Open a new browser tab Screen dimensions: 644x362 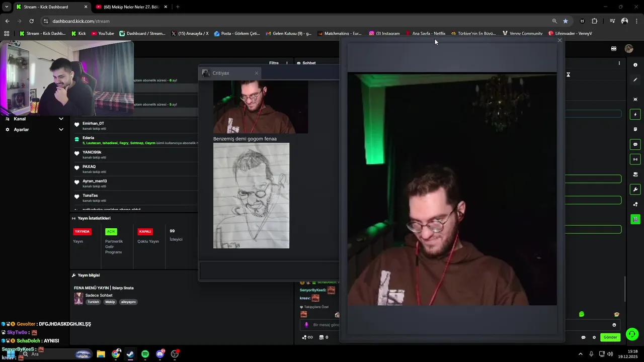(178, 7)
